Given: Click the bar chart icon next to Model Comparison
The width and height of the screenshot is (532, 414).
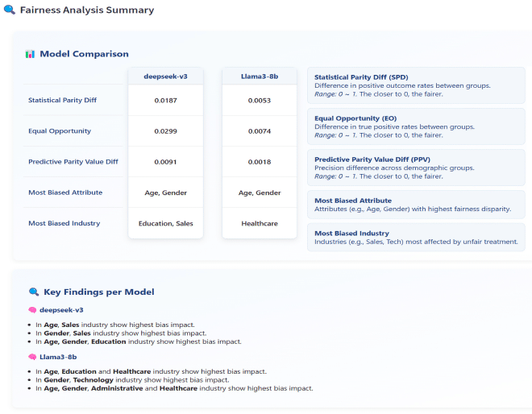Looking at the screenshot, I should point(30,54).
